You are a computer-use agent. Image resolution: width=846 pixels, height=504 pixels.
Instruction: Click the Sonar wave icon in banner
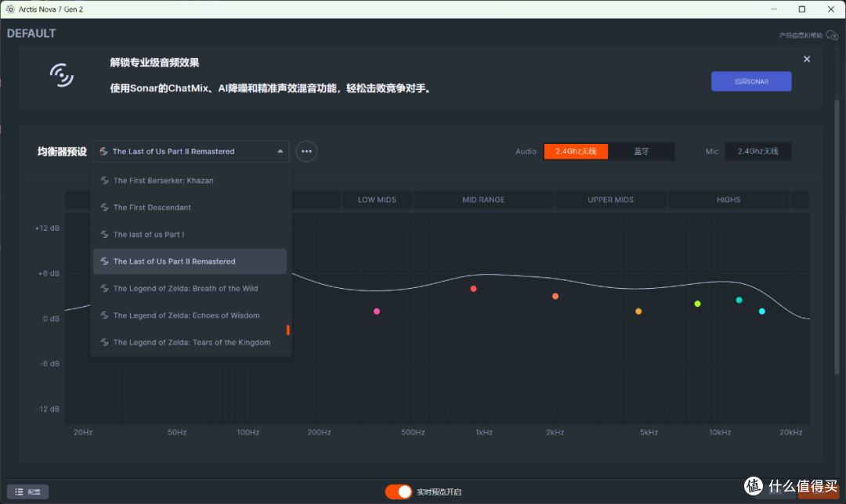(62, 75)
